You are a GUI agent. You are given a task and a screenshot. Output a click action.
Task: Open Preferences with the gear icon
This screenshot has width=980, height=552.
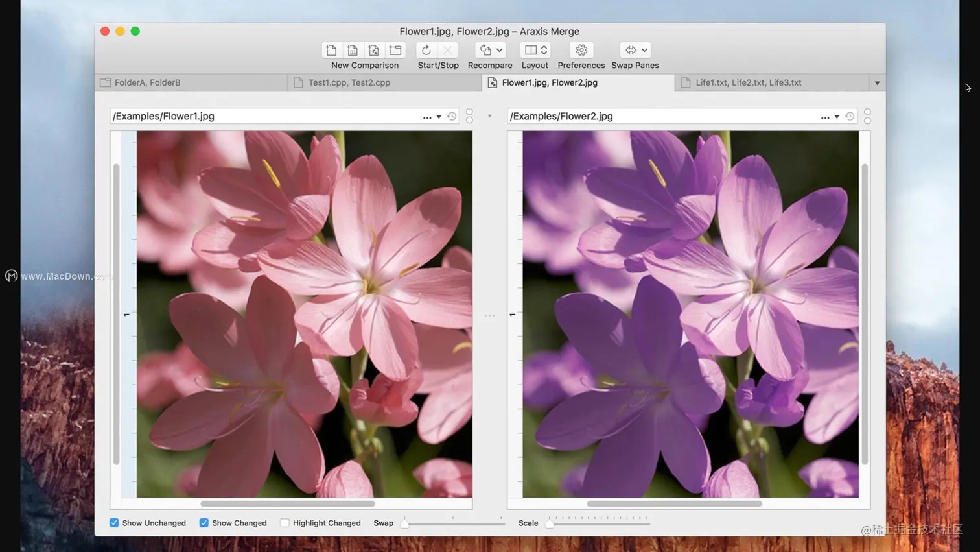coord(581,50)
